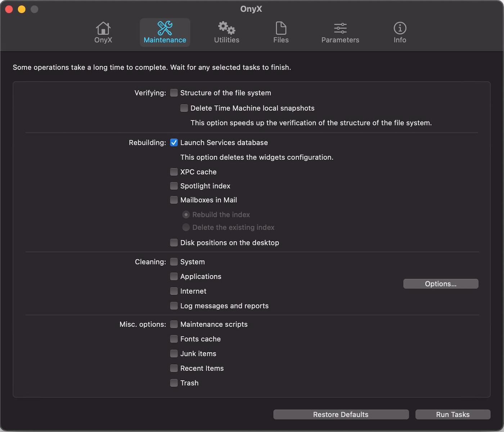Enable Disk positions on the desktop
This screenshot has width=504, height=432.
(x=174, y=243)
